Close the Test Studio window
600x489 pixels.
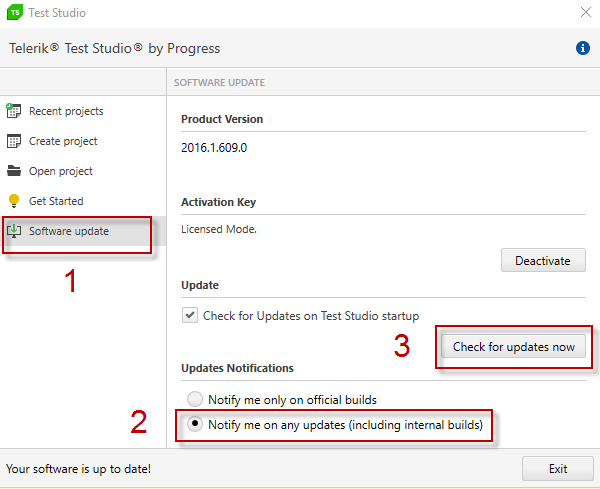pyautogui.click(x=585, y=13)
